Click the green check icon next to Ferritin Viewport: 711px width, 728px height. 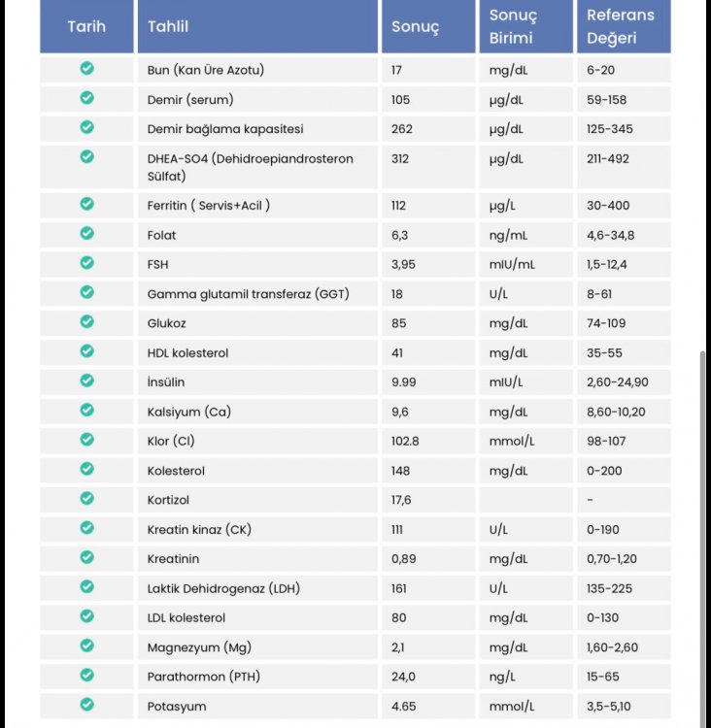(x=86, y=204)
